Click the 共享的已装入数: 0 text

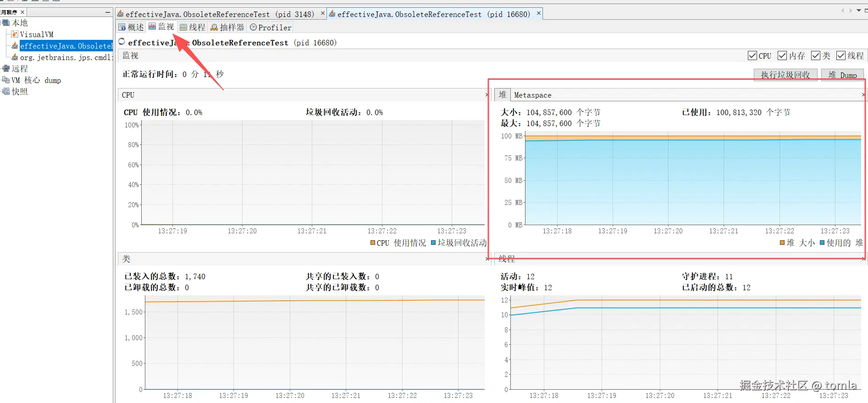click(x=343, y=276)
